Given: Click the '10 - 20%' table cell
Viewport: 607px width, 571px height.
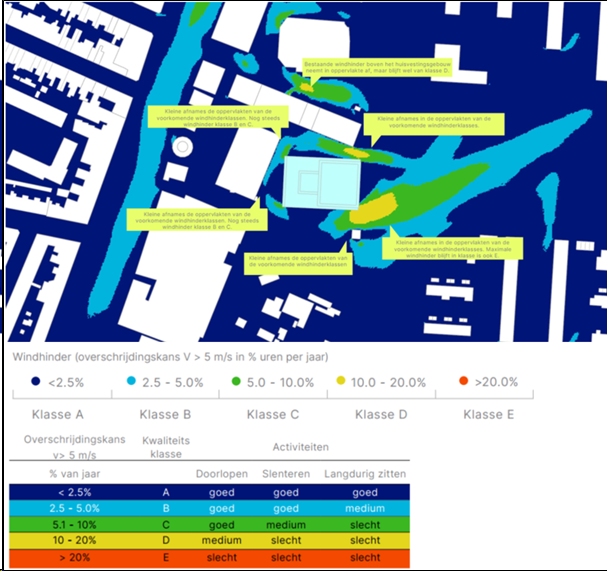Looking at the screenshot, I should pyautogui.click(x=75, y=540).
